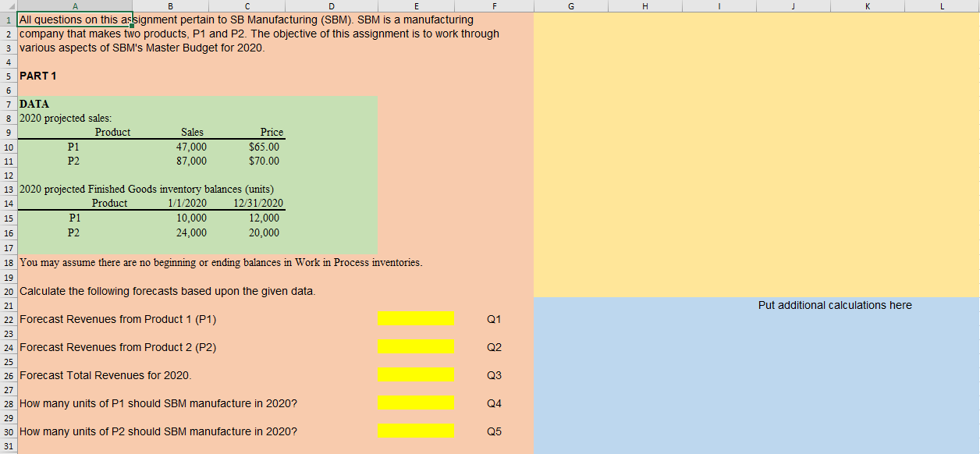980x454 pixels.
Task: Click the Select All corner button above row 1
Action: coord(8,5)
